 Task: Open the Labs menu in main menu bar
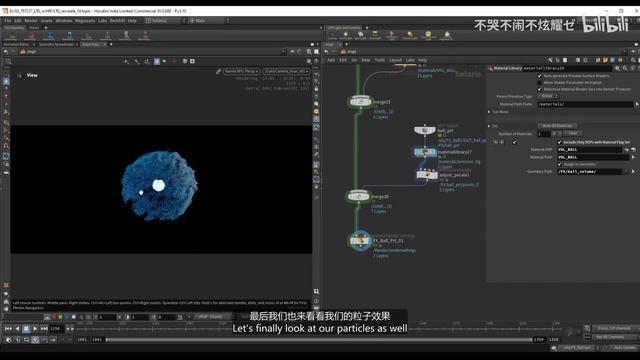click(102, 20)
